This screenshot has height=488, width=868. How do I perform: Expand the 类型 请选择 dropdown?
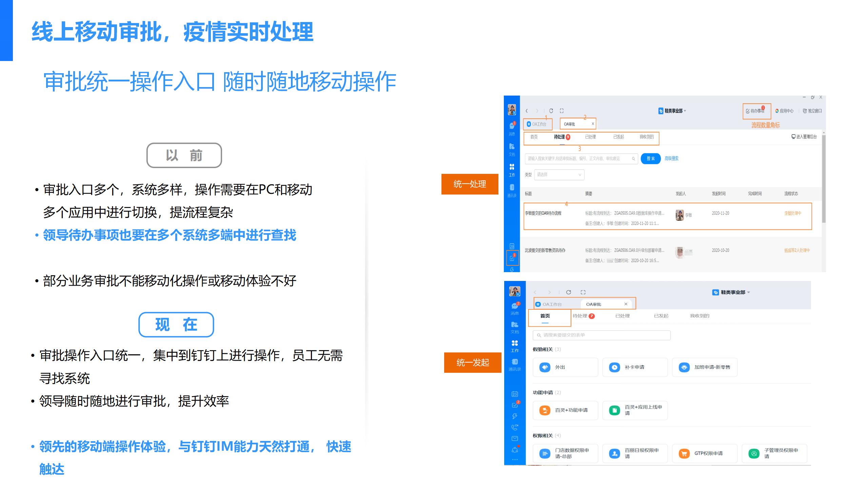559,175
